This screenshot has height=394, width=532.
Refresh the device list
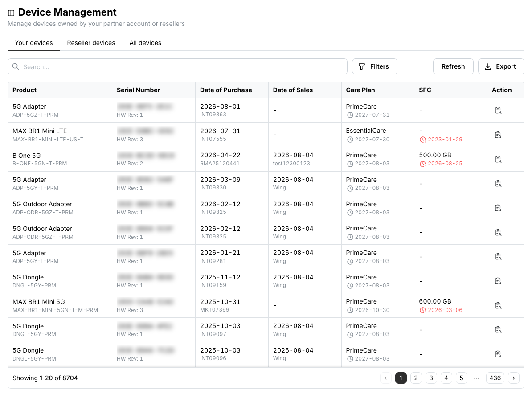pos(453,66)
